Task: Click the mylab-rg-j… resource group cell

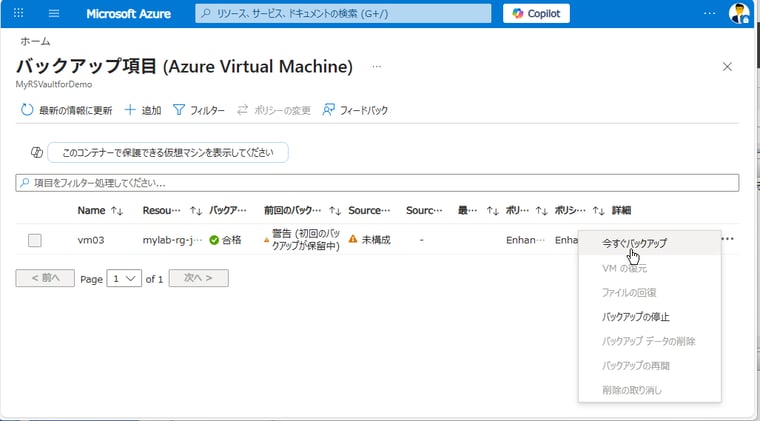Action: click(172, 240)
